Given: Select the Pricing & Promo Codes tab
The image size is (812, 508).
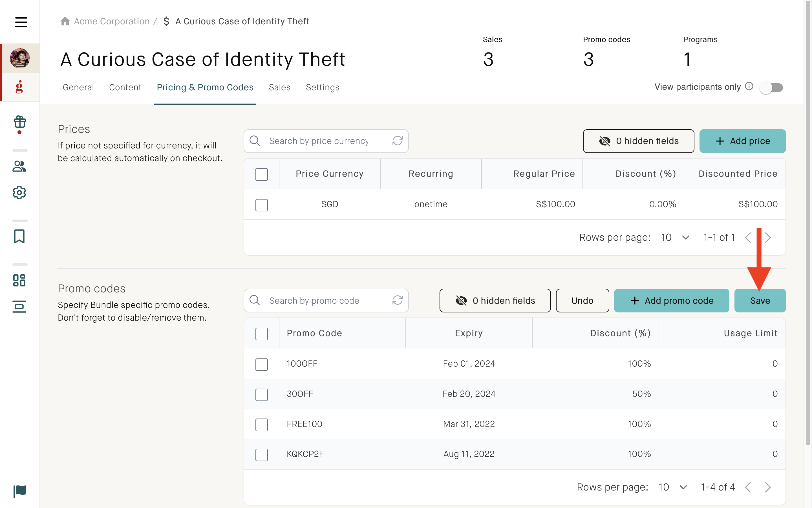Looking at the screenshot, I should (205, 87).
